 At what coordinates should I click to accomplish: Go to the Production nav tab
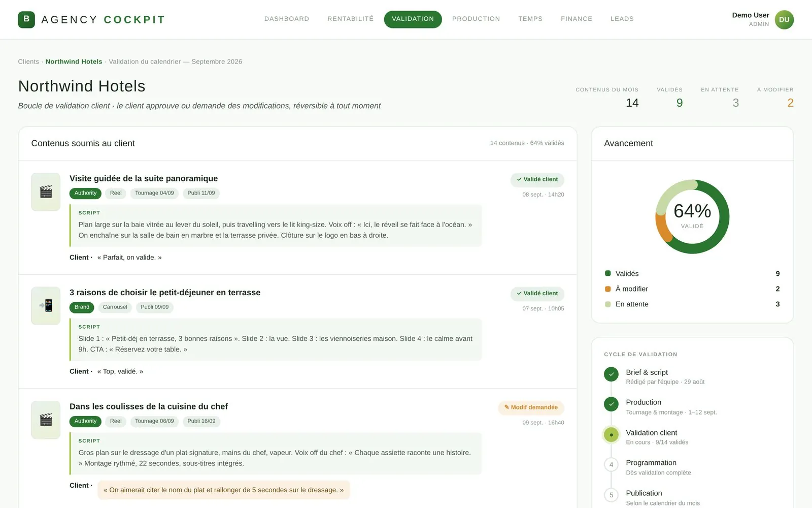[476, 19]
